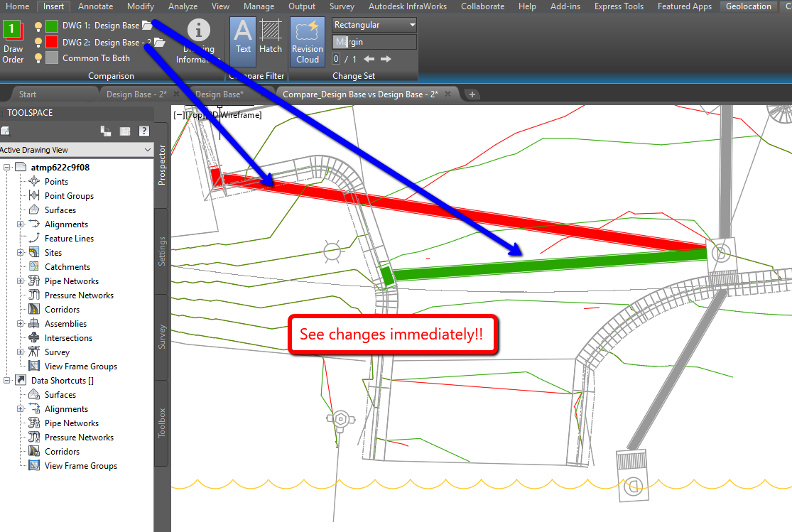This screenshot has height=532, width=792.
Task: Toggle DWG 2 lightbulb visibility
Action: pyautogui.click(x=38, y=42)
